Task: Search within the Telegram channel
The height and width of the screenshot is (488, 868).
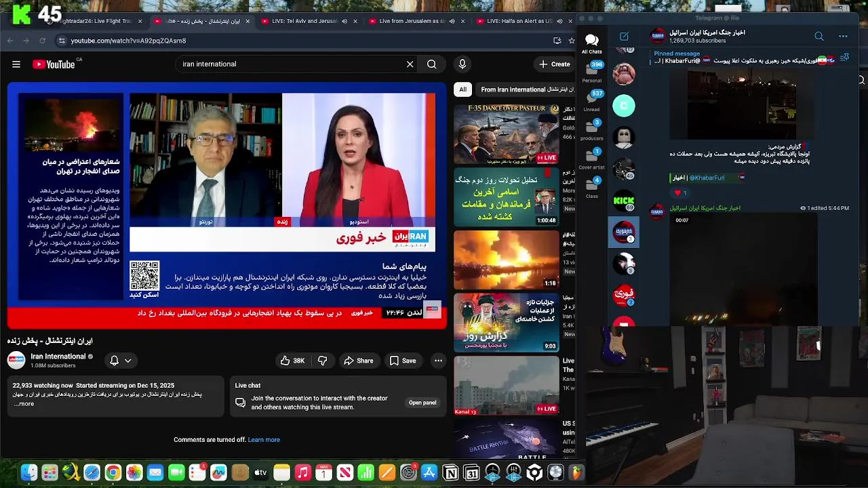Action: tap(819, 37)
